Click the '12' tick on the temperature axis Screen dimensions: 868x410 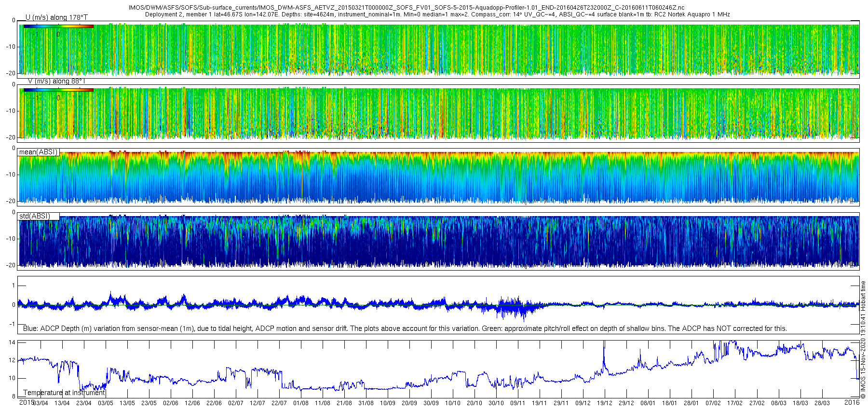(13, 360)
